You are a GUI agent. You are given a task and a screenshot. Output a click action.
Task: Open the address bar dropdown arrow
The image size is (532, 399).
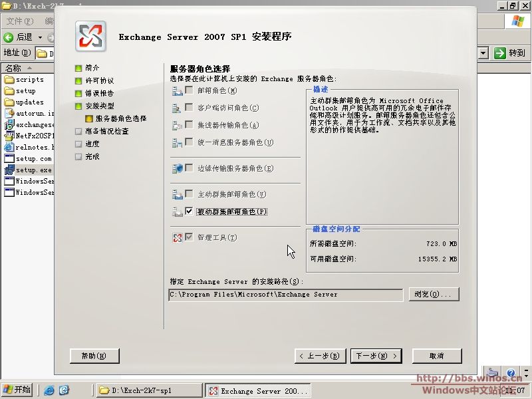click(x=483, y=53)
